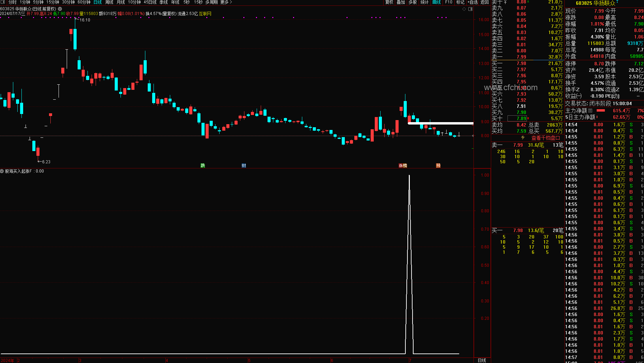The height and width of the screenshot is (363, 644).
Task: Click the 返回 back button
Action: 485,2
